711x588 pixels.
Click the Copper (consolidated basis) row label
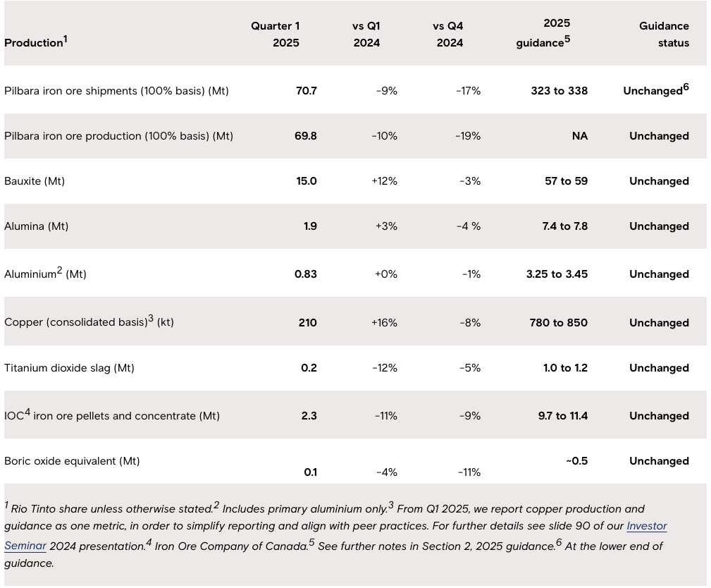tap(89, 322)
